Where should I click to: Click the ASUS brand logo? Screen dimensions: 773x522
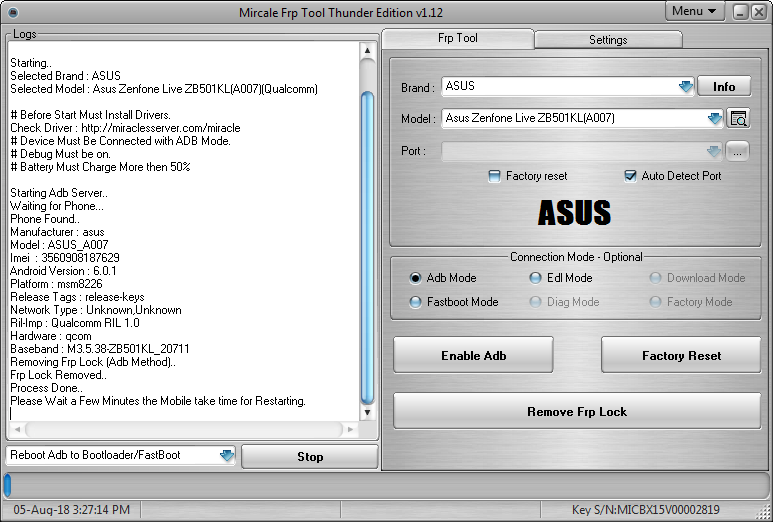click(574, 212)
